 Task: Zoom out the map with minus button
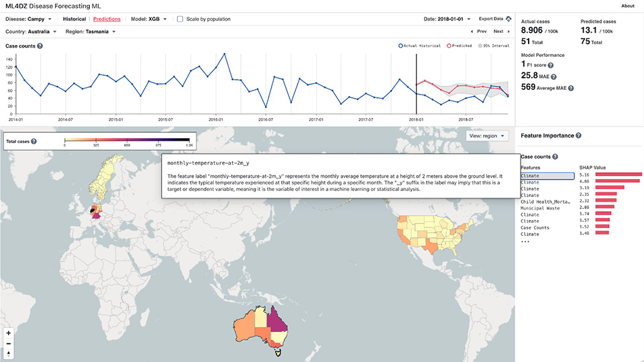pyautogui.click(x=8, y=343)
